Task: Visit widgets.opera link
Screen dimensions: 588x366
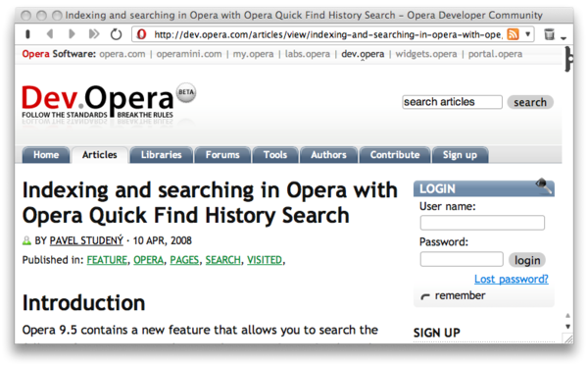Action: click(x=426, y=54)
